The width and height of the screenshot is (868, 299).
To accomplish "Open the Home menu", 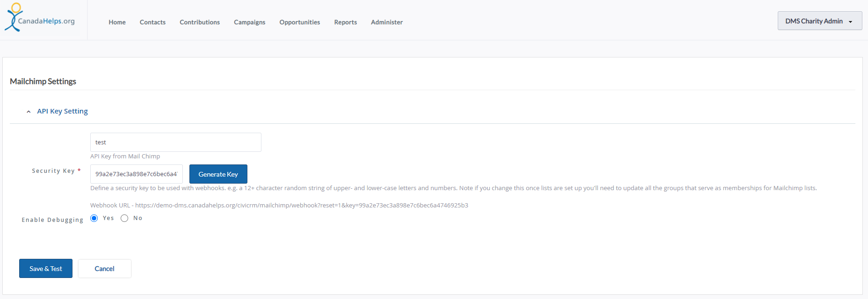I will pyautogui.click(x=117, y=22).
